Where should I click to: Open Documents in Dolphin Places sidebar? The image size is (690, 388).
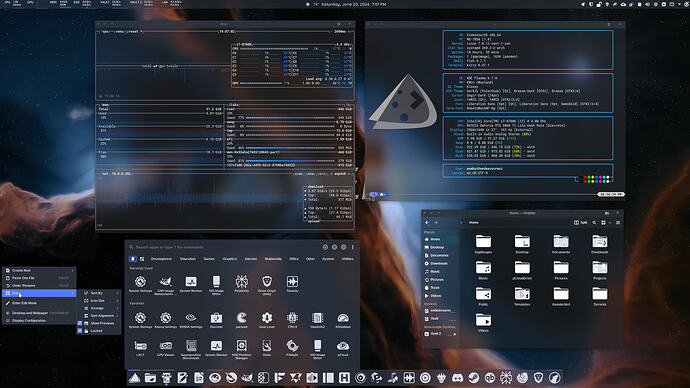click(440, 255)
